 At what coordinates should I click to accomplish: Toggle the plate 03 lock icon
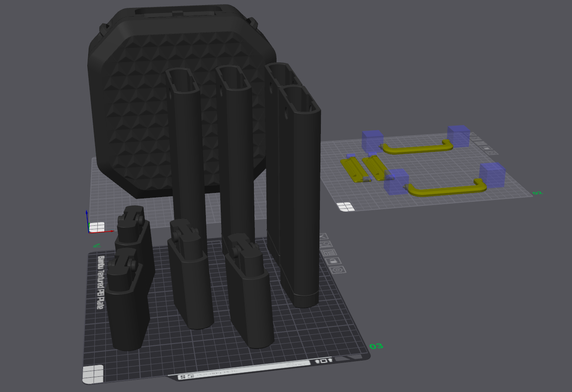pyautogui.click(x=333, y=261)
